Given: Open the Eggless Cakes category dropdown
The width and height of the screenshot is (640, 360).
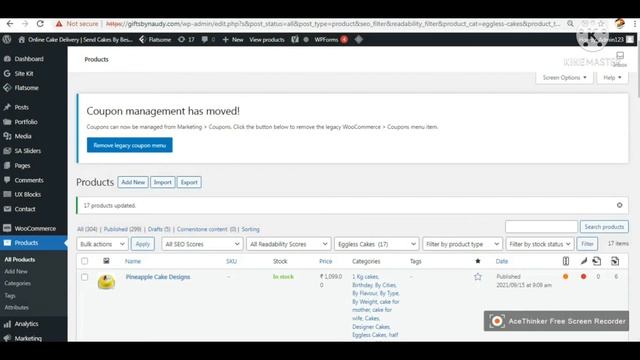Looking at the screenshot, I should point(376,244).
